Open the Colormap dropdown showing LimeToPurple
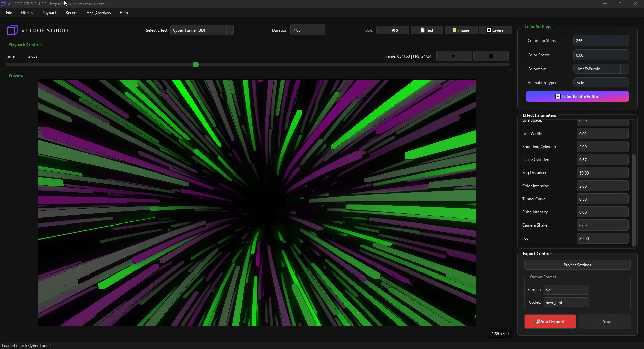This screenshot has height=349, width=644. tap(600, 69)
